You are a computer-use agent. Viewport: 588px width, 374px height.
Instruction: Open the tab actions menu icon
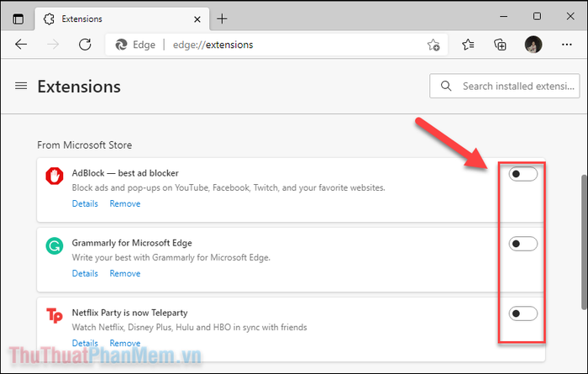click(x=18, y=18)
